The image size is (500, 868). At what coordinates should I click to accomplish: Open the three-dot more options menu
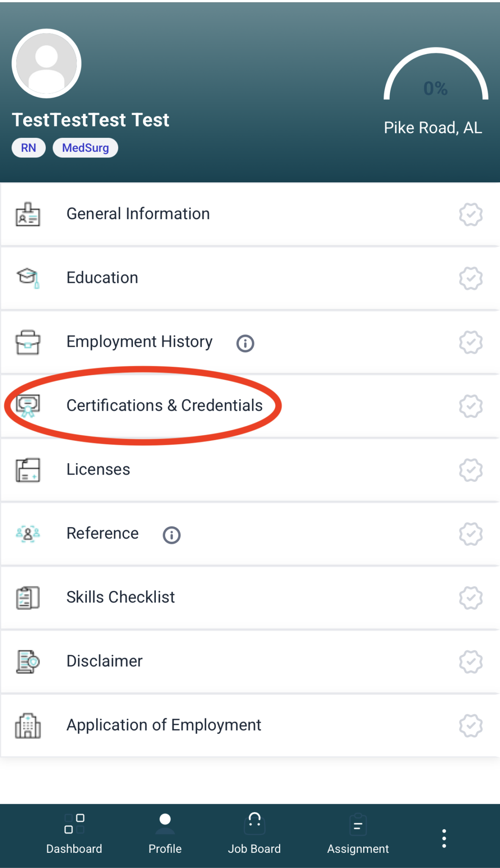(x=444, y=838)
